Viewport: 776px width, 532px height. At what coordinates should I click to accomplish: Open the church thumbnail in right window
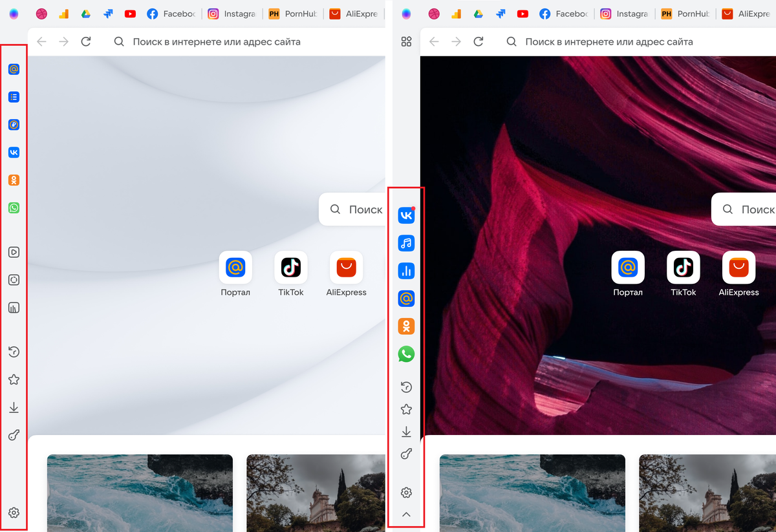(707, 493)
